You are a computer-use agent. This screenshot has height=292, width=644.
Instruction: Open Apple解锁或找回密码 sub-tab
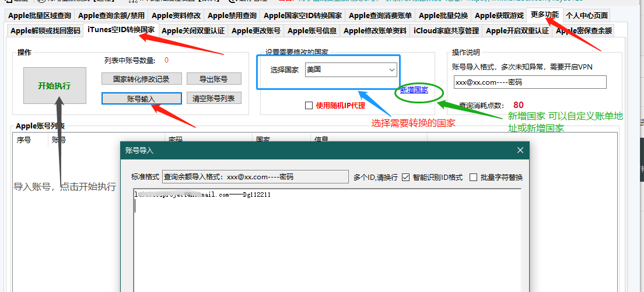(x=45, y=30)
